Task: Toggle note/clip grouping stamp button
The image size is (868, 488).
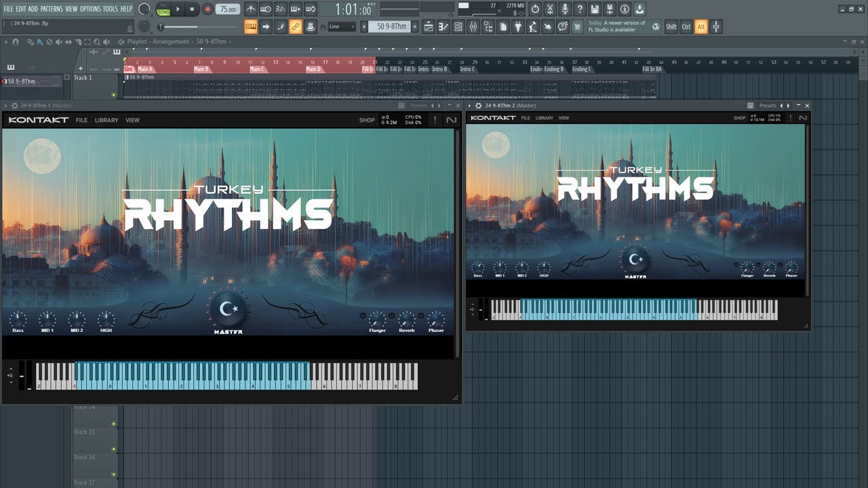Action: click(x=311, y=26)
